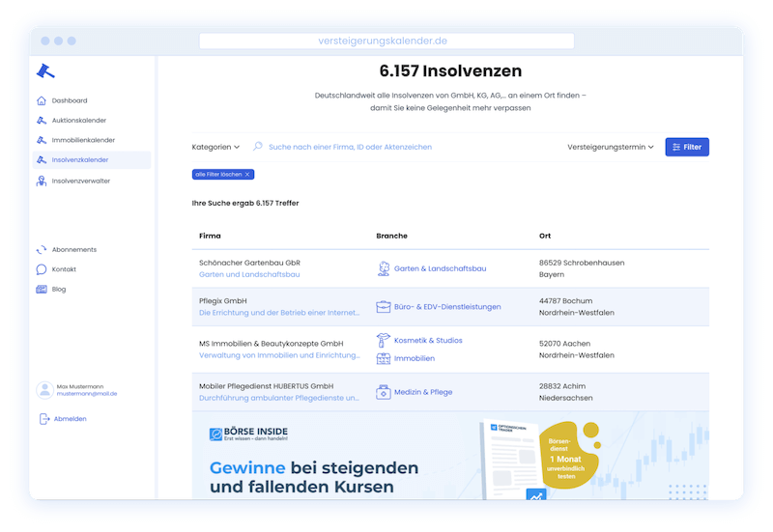
Task: Click the Kontakt speech bubble icon
Action: [42, 269]
